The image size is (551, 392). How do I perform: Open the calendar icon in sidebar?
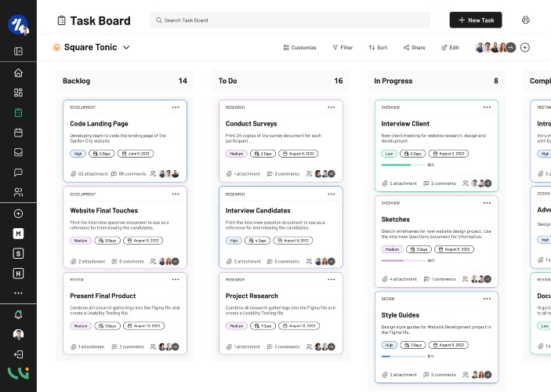18,132
